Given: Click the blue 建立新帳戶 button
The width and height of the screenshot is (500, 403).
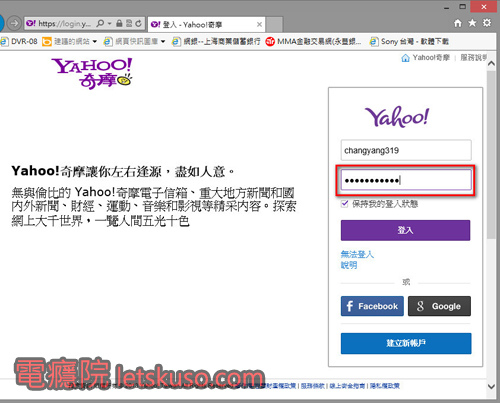Looking at the screenshot, I should tap(406, 343).
